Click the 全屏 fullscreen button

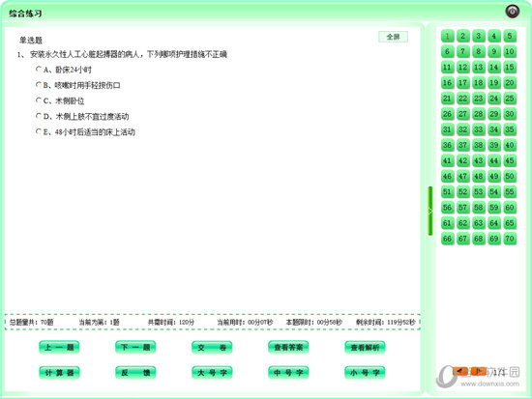[394, 37]
